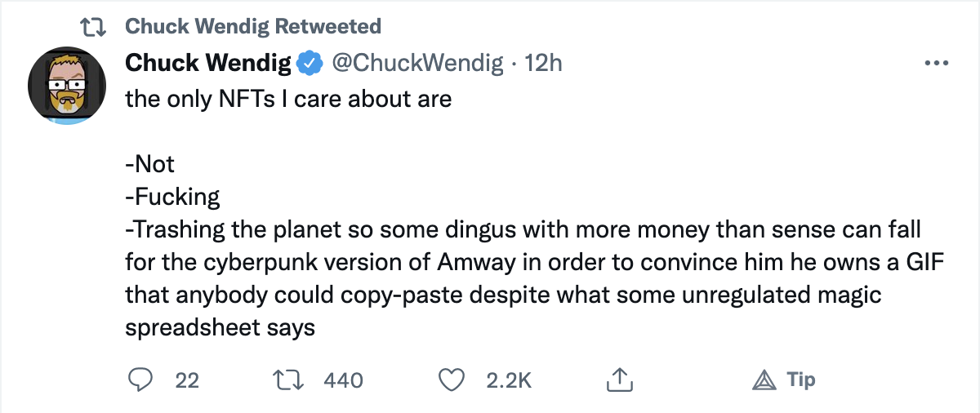The height and width of the screenshot is (413, 980).
Task: Click the reply count '22'
Action: click(x=187, y=380)
